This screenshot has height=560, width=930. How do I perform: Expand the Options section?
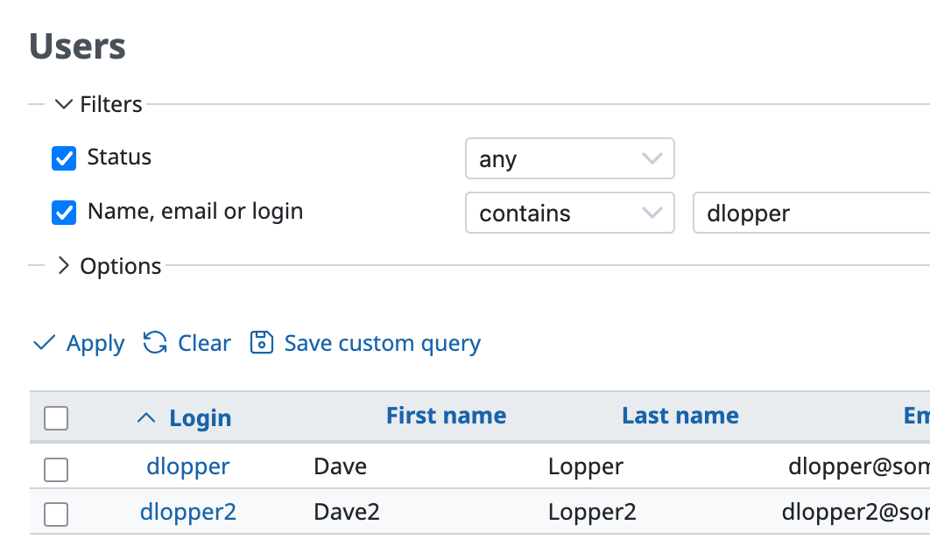pos(63,266)
